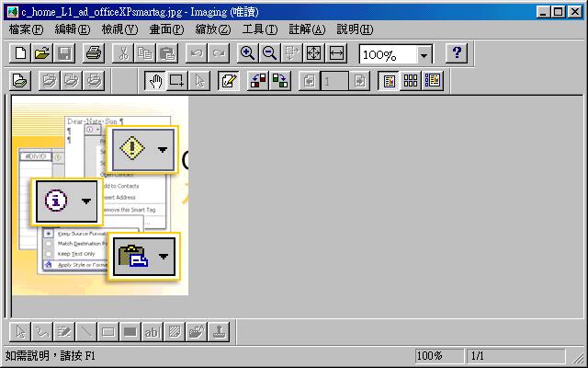
Task: Zoom out with the minus magnifier icon
Action: click(269, 53)
